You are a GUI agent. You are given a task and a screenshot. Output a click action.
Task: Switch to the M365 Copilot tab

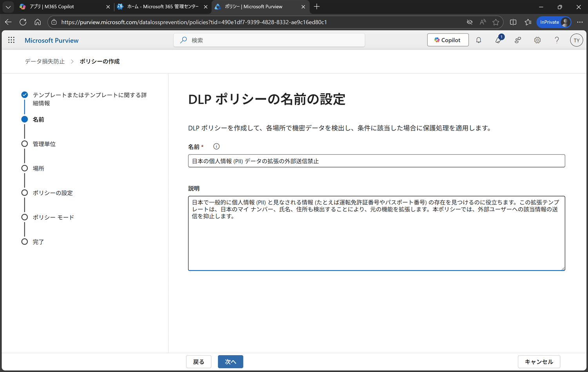pyautogui.click(x=65, y=7)
